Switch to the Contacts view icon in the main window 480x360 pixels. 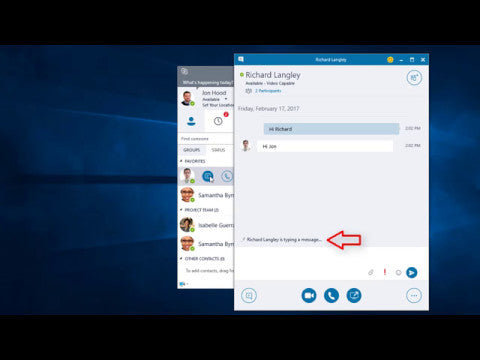pos(191,121)
